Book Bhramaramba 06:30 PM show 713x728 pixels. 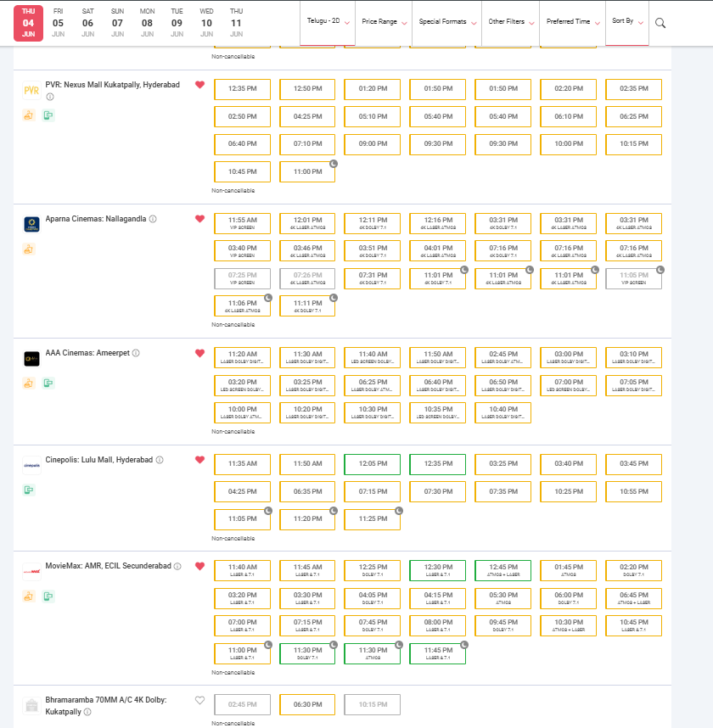[x=307, y=705]
